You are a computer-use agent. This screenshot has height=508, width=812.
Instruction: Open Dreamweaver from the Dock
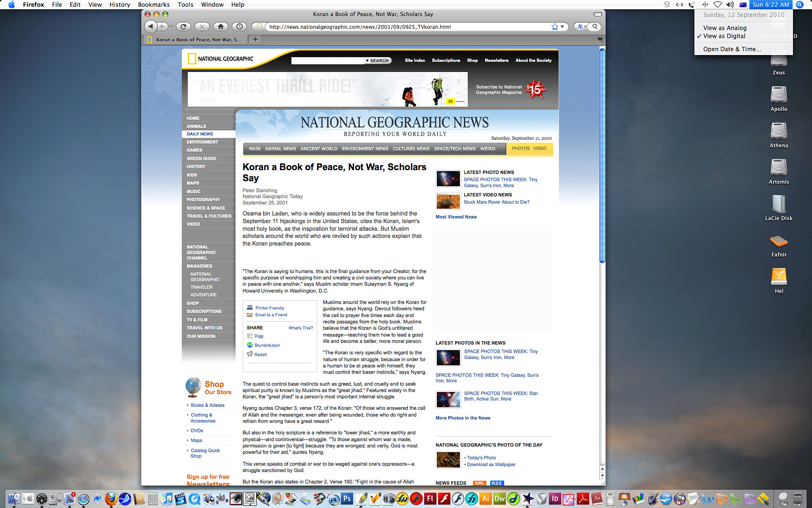(499, 499)
